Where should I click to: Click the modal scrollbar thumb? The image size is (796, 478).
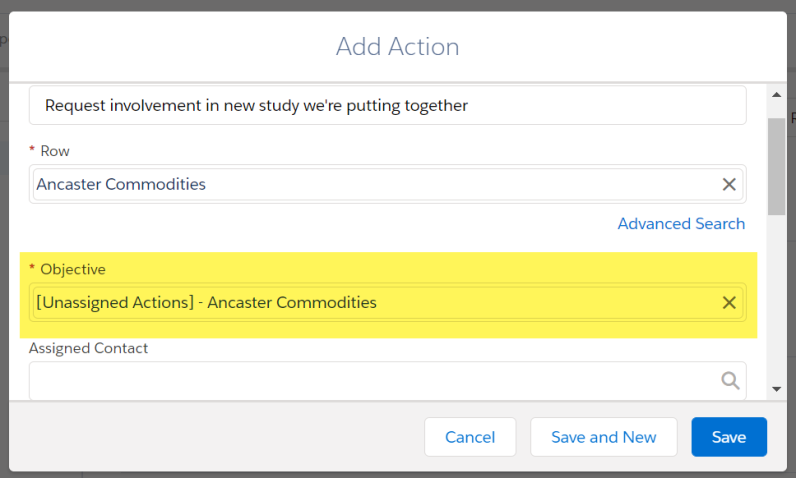[x=776, y=166]
